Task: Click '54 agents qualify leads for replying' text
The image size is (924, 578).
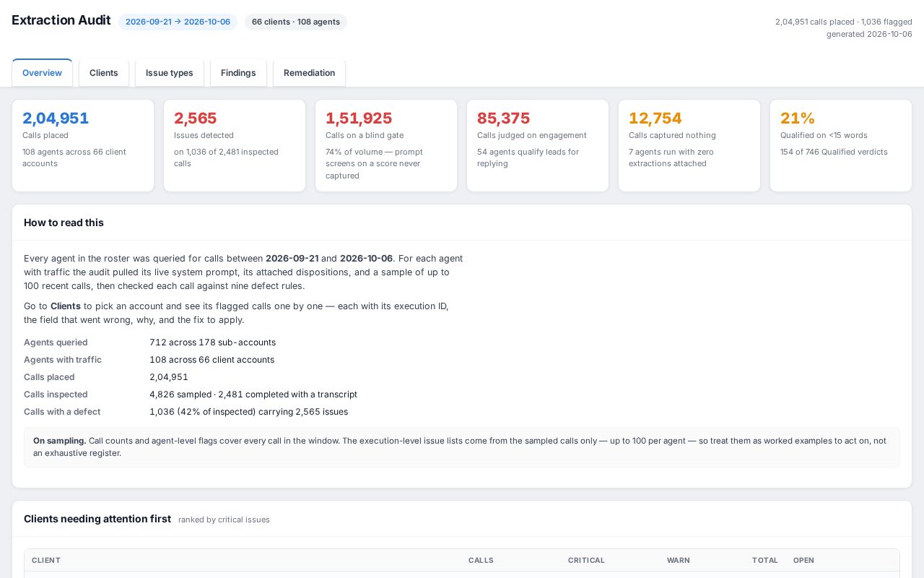Action: 528,158
